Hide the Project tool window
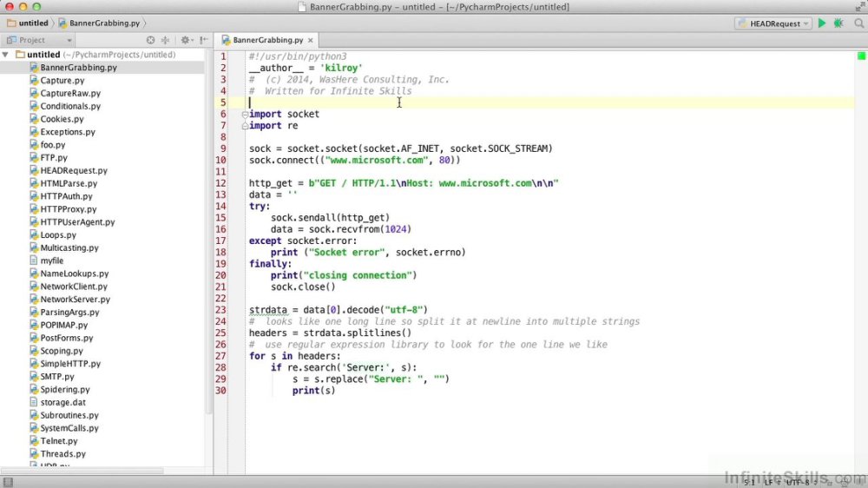The width and height of the screenshot is (868, 488). (x=204, y=40)
